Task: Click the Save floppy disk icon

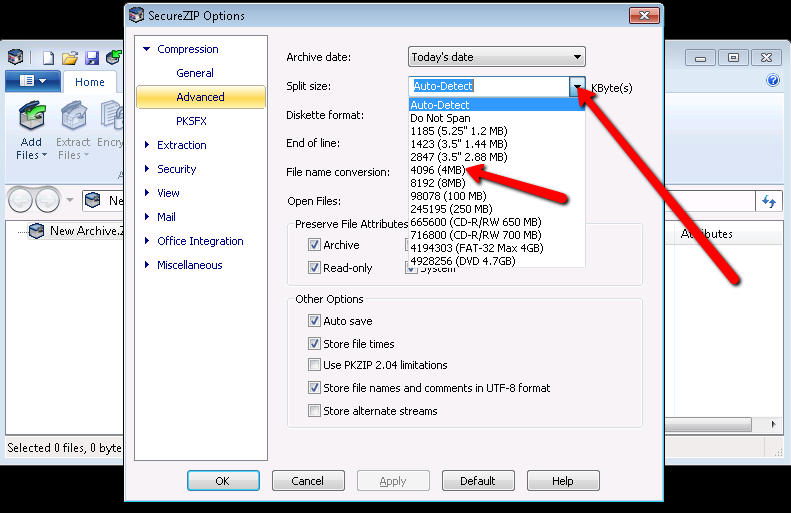Action: [x=92, y=58]
